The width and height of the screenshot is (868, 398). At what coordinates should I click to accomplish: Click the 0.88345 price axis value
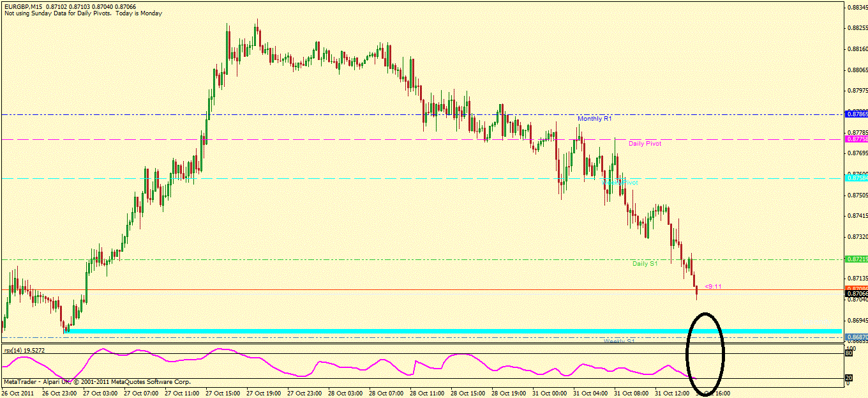point(857,8)
